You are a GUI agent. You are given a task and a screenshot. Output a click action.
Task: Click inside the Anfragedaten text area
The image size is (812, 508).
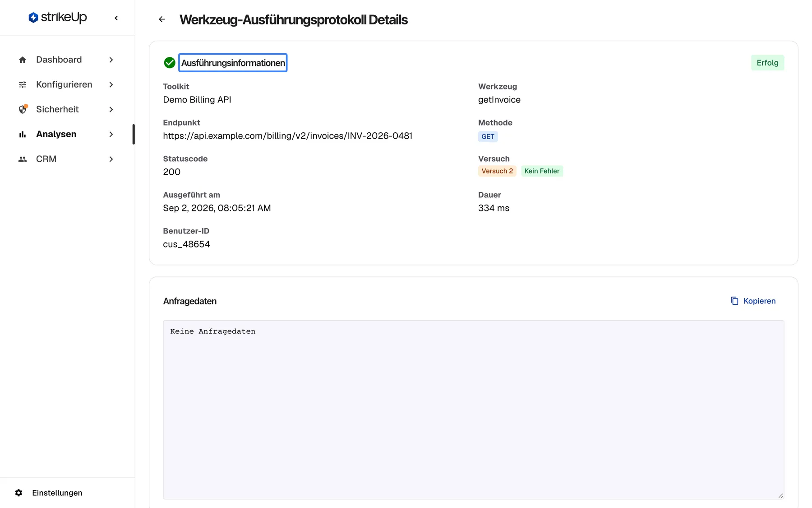(x=473, y=410)
